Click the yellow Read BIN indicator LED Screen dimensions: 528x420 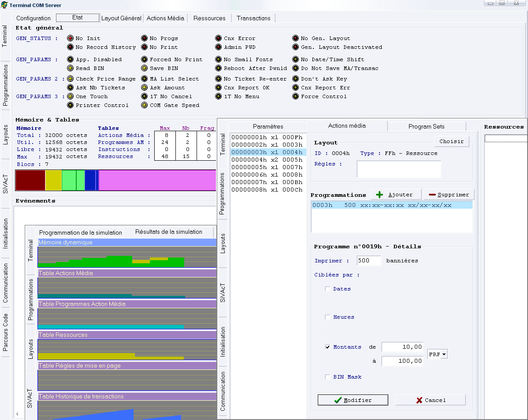coord(70,69)
